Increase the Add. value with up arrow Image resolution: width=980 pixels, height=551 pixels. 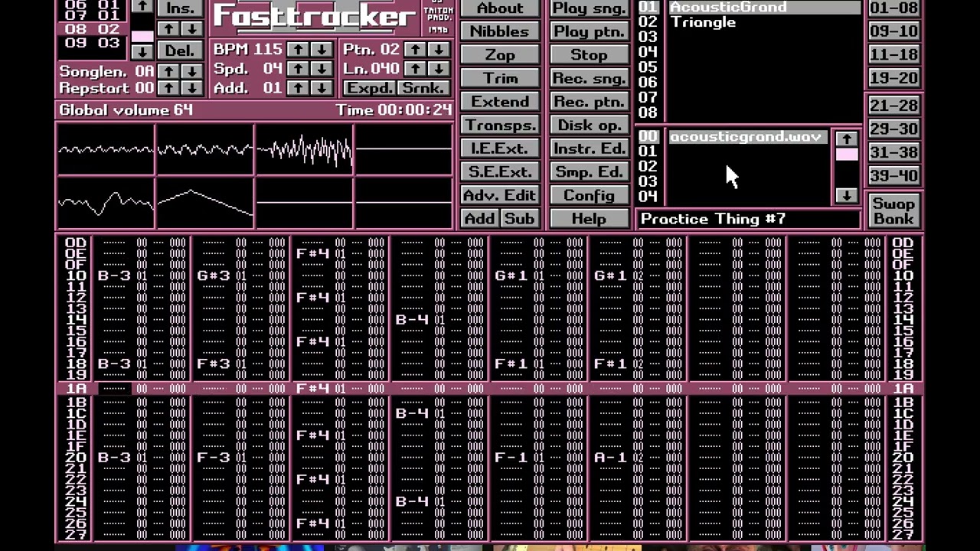tap(297, 88)
